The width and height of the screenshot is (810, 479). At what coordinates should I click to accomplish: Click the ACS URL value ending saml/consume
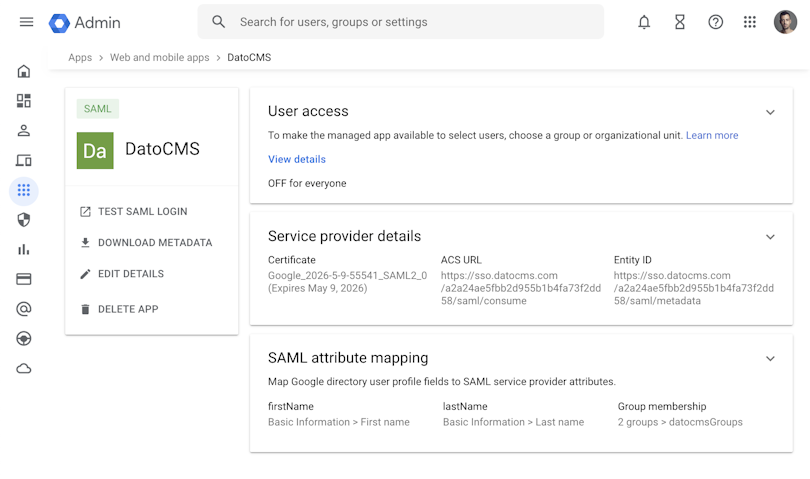521,288
